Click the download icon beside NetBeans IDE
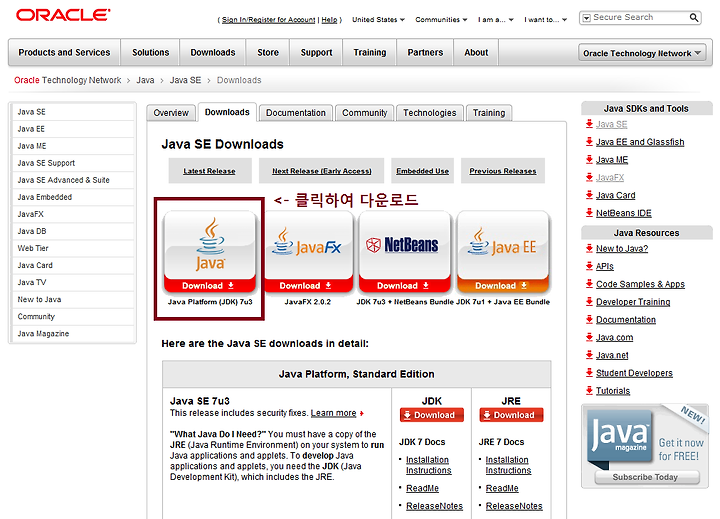This screenshot has height=519, width=720. (x=589, y=213)
